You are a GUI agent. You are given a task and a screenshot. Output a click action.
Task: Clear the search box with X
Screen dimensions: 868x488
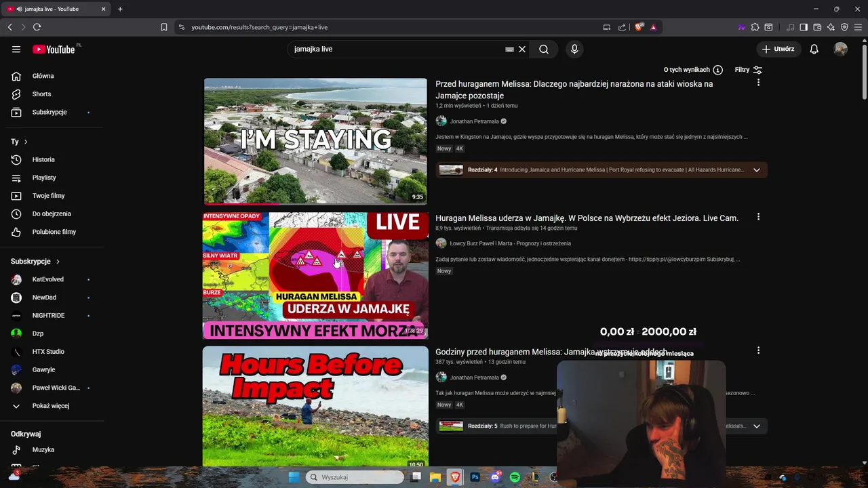[522, 49]
